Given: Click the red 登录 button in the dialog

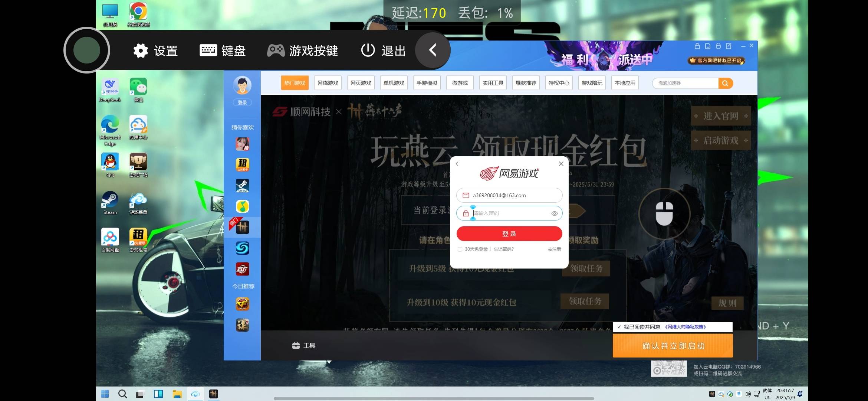Looking at the screenshot, I should pyautogui.click(x=509, y=234).
